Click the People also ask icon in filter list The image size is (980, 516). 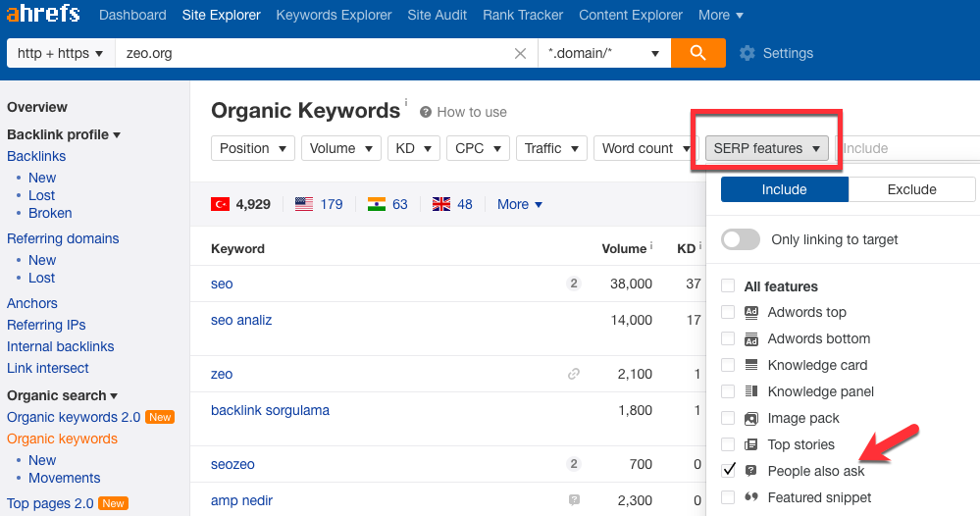pyautogui.click(x=751, y=471)
